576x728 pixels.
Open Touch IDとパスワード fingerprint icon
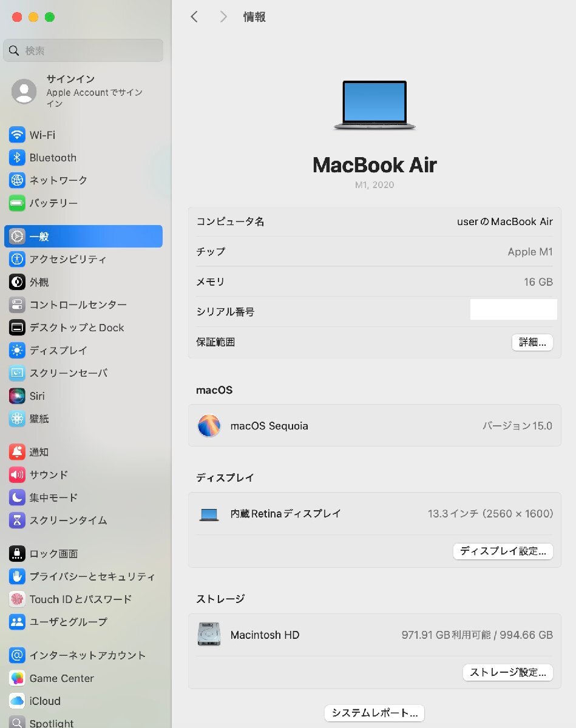pyautogui.click(x=17, y=599)
